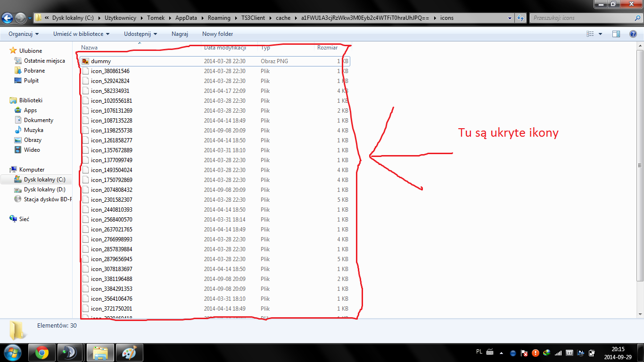The image size is (644, 362).
Task: Open the Explorer help question mark
Action: pos(633,34)
